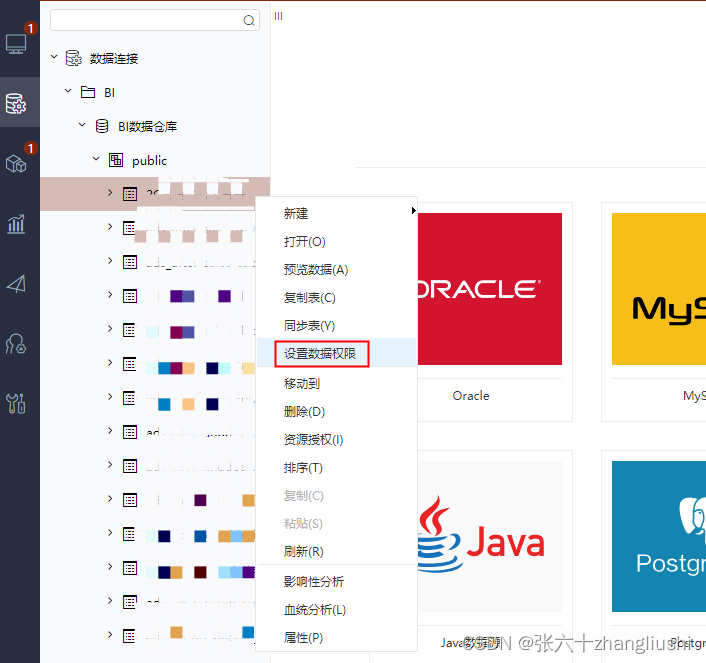Image resolution: width=706 pixels, height=663 pixels.
Task: Focus the tree search input field
Action: 155,20
